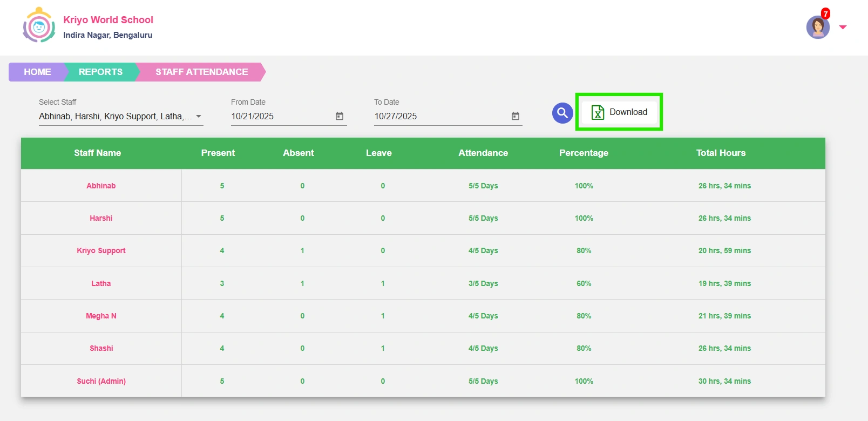
Task: Click Kriyo Support's 20 hrs, 59 mins
Action: 724,250
